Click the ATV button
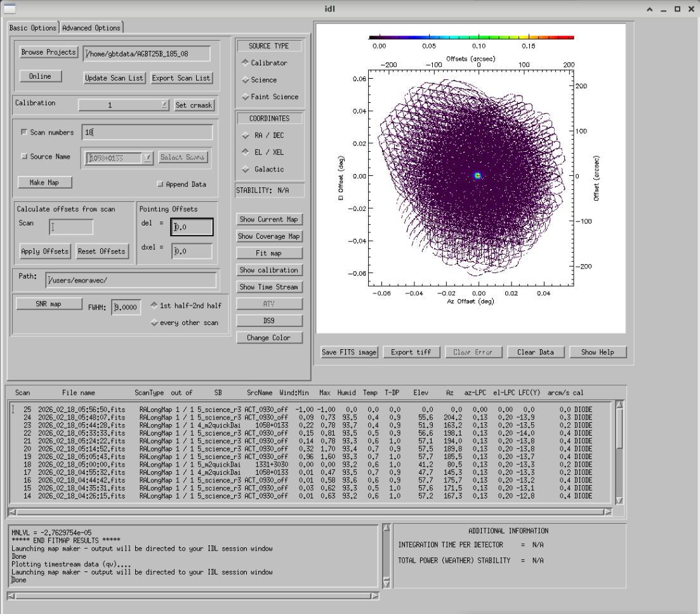 (x=268, y=304)
